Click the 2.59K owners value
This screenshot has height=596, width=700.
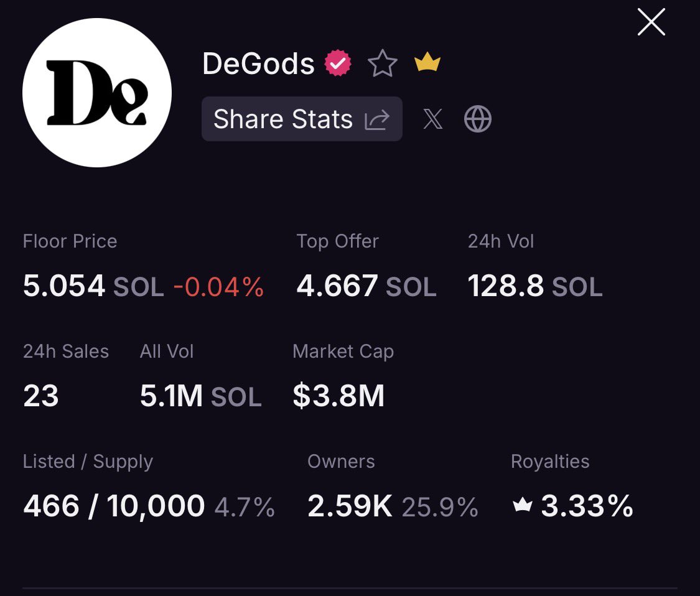click(350, 506)
